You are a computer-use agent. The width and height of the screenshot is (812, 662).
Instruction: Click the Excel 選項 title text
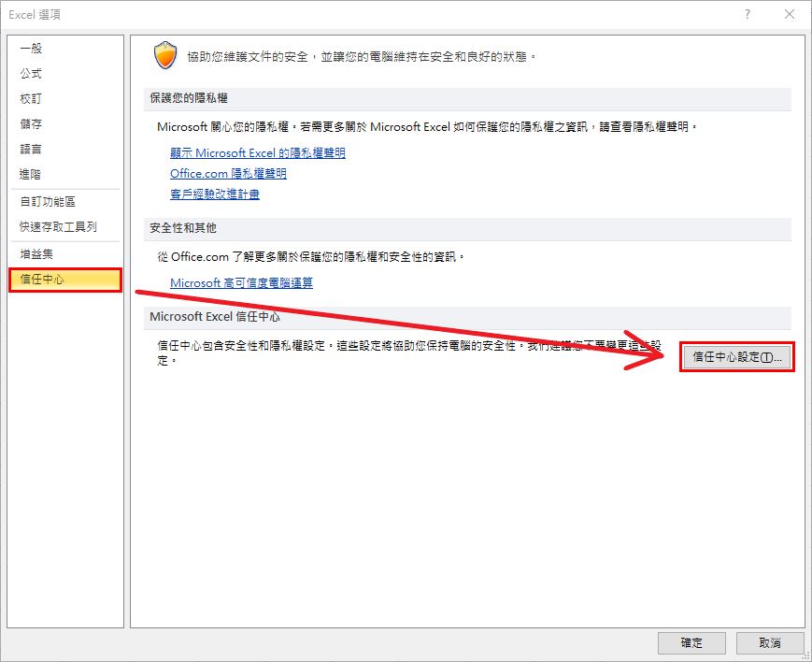35,15
